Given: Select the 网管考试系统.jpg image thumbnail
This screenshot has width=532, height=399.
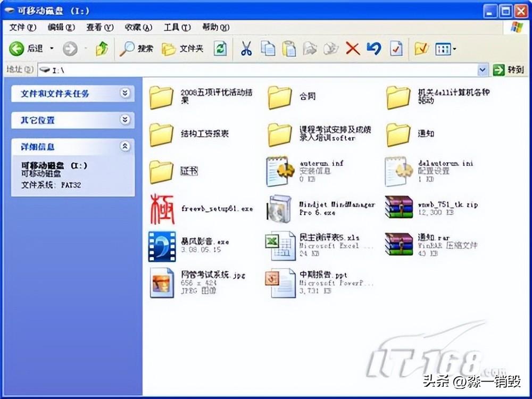Looking at the screenshot, I should coord(162,282).
